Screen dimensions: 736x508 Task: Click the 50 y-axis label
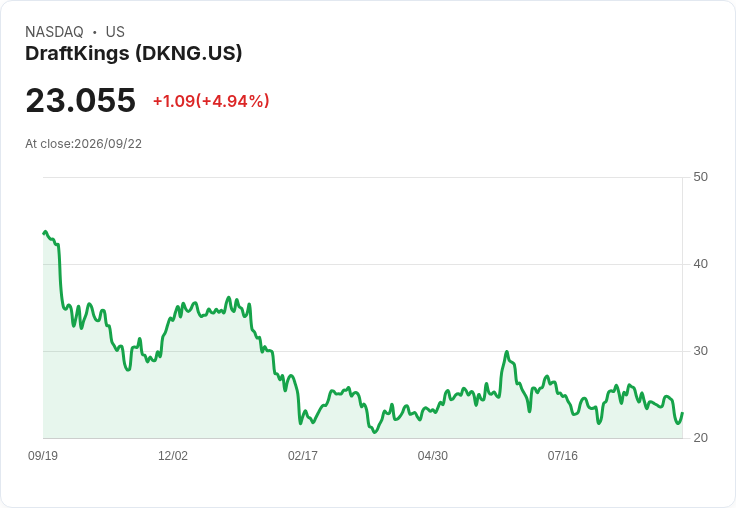pyautogui.click(x=700, y=177)
